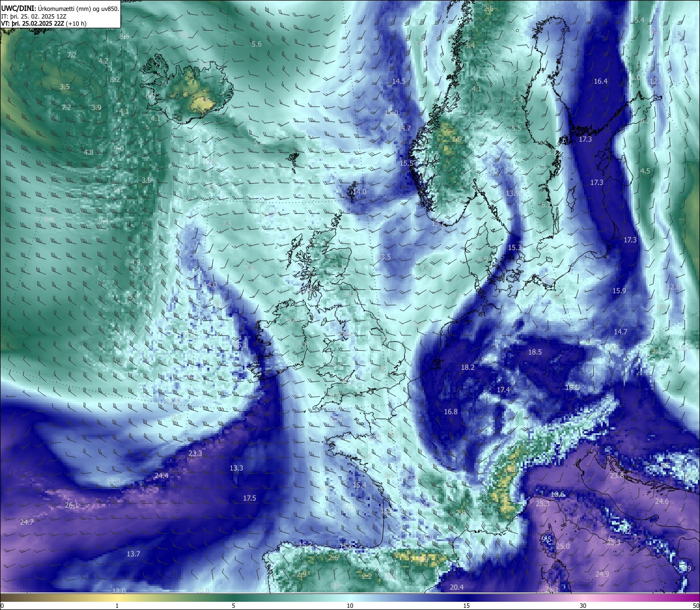Click the 2.2 value label over Spain
700x610 pixels.
pyautogui.click(x=367, y=576)
